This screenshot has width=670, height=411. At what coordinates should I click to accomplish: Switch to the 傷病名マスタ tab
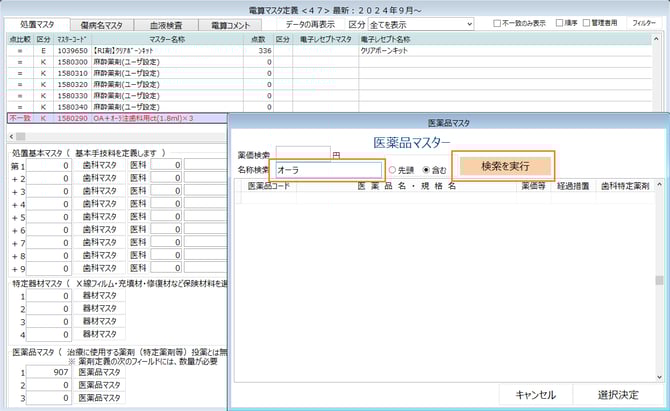[x=102, y=24]
